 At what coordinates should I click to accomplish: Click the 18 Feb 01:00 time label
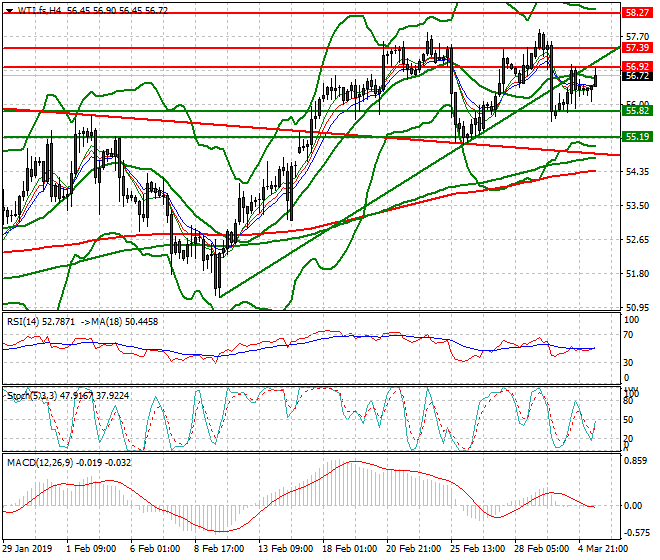[350, 549]
